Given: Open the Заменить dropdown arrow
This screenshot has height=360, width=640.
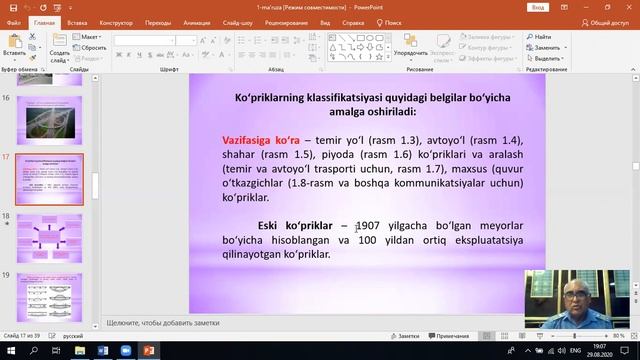Looking at the screenshot, I should pyautogui.click(x=566, y=48).
